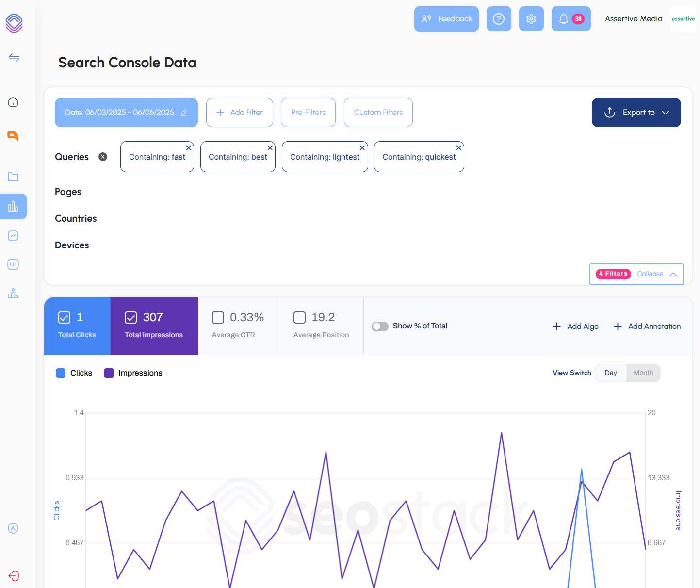
Task: Open the folder/projects section in sidebar
Action: click(x=13, y=177)
